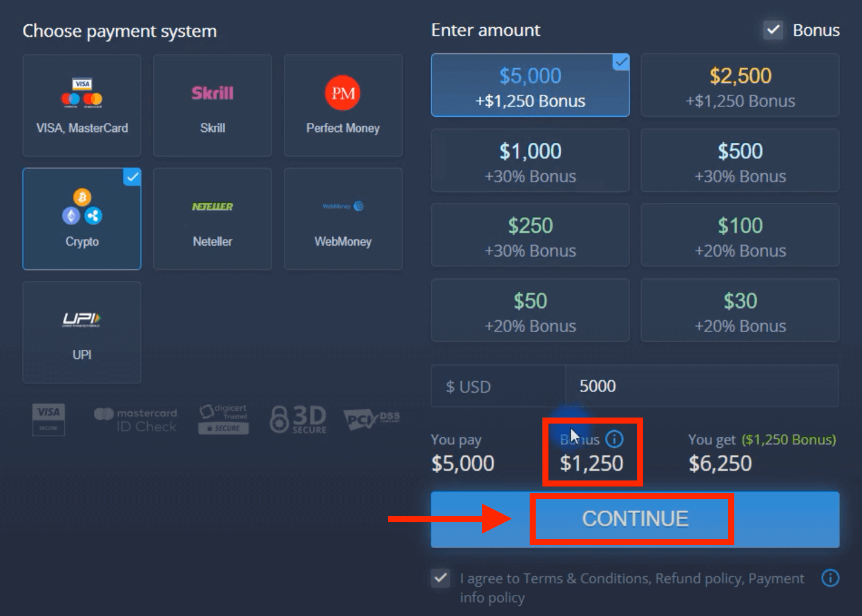This screenshot has height=616, width=862.
Task: Choose Skrill as payment system
Action: pos(212,105)
